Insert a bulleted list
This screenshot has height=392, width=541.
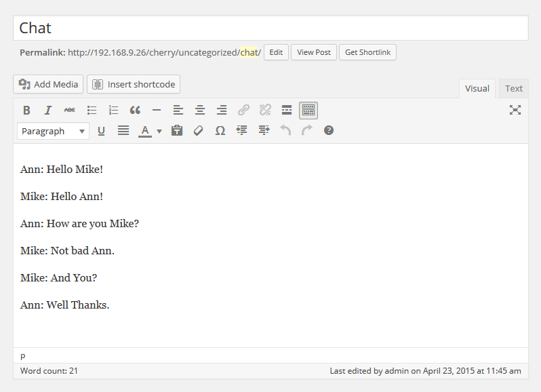pos(92,110)
